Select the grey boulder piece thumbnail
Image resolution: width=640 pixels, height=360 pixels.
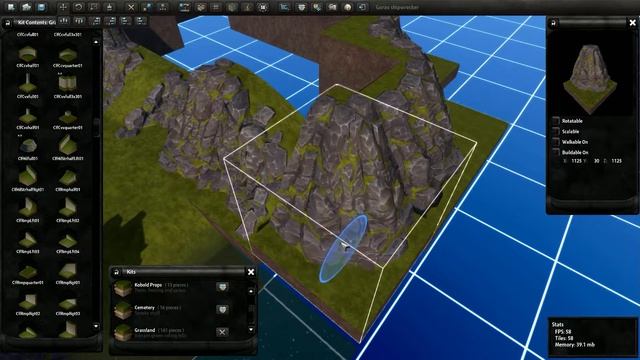[27, 146]
